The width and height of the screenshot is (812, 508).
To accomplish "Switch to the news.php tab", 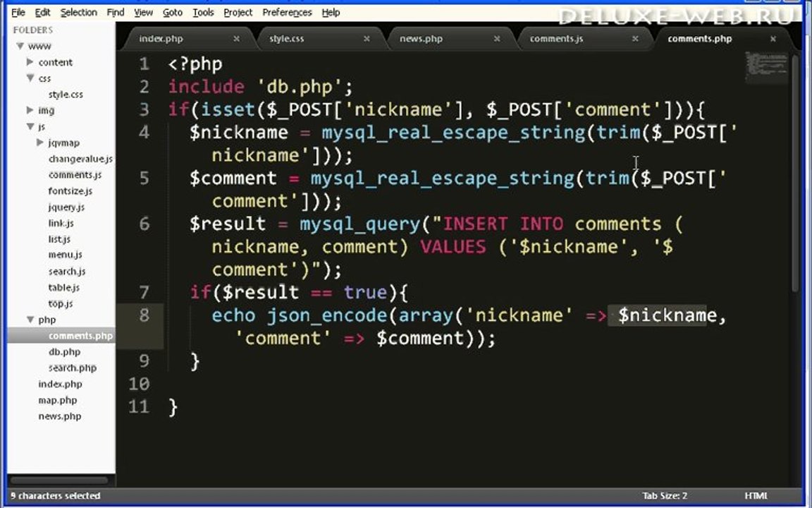I will [x=421, y=39].
